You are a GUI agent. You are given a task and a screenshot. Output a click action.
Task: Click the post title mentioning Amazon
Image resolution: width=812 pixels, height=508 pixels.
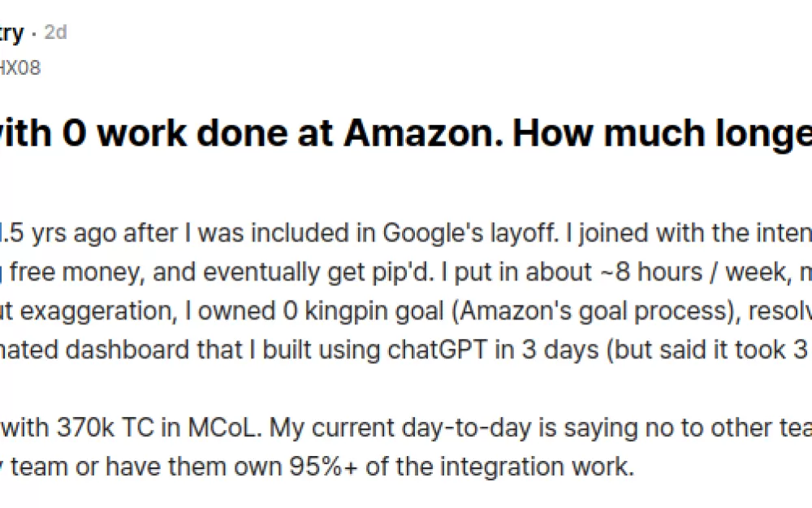(406, 134)
